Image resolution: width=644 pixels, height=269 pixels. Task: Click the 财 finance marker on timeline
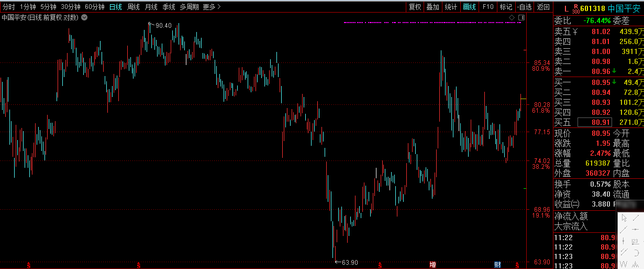(x=497, y=264)
